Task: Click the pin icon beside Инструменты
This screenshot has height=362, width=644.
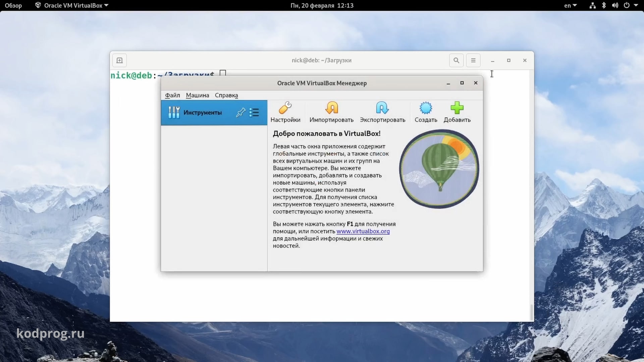Action: (240, 113)
